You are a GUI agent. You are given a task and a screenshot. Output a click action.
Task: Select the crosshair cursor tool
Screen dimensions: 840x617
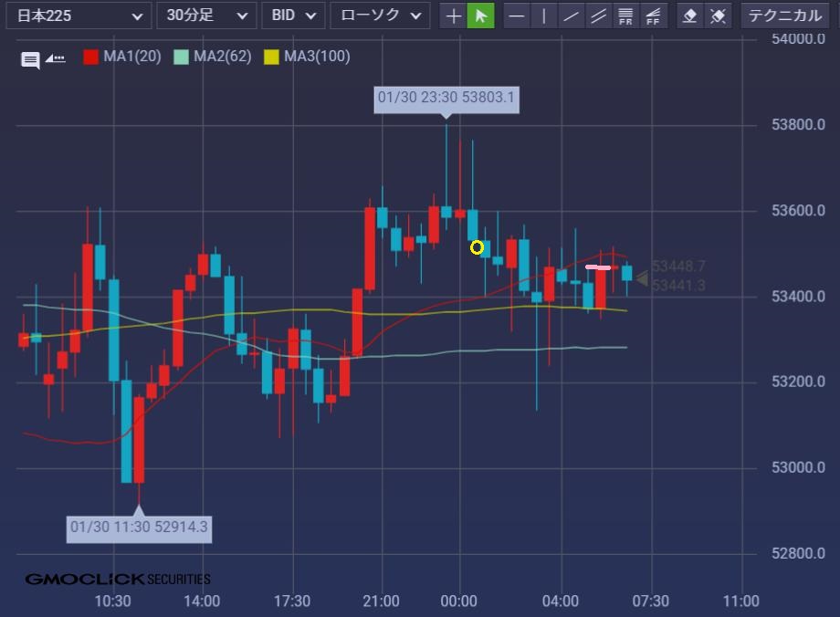point(454,16)
